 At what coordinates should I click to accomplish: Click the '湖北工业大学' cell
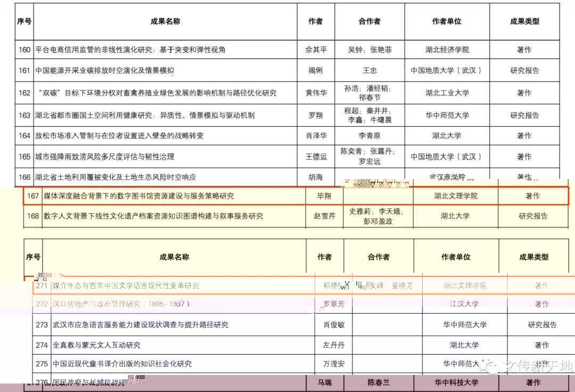click(x=447, y=93)
